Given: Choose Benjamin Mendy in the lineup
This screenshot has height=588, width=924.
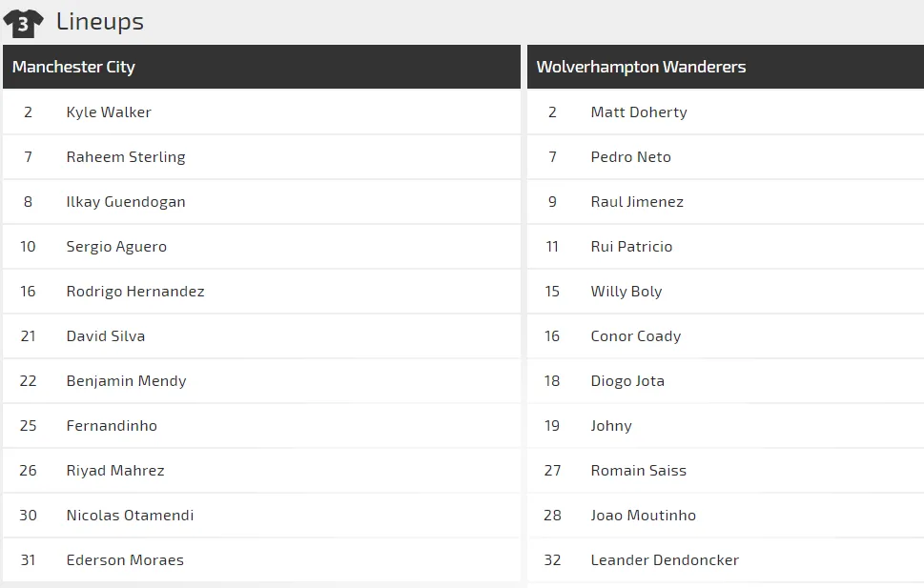Looking at the screenshot, I should pos(126,381).
